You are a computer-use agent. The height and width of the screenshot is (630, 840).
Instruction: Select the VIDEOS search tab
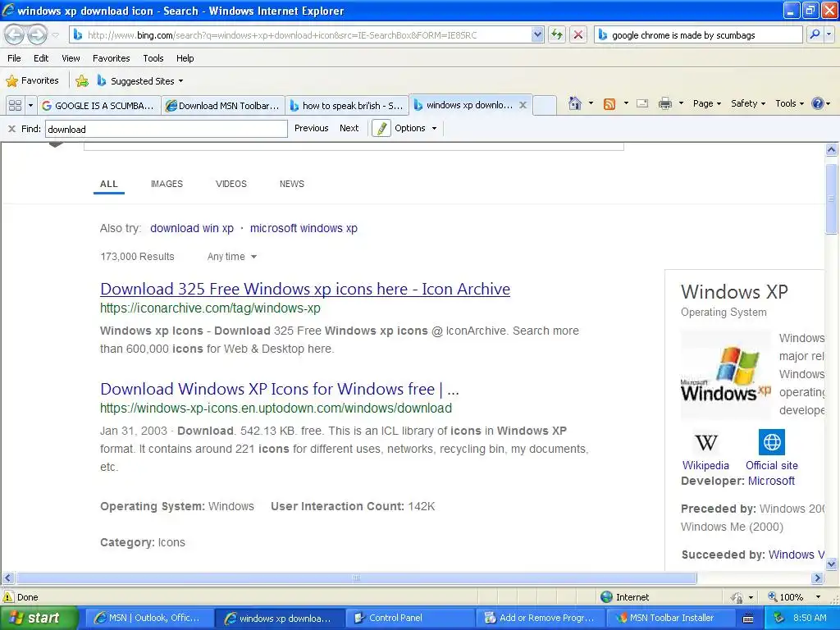pyautogui.click(x=231, y=184)
